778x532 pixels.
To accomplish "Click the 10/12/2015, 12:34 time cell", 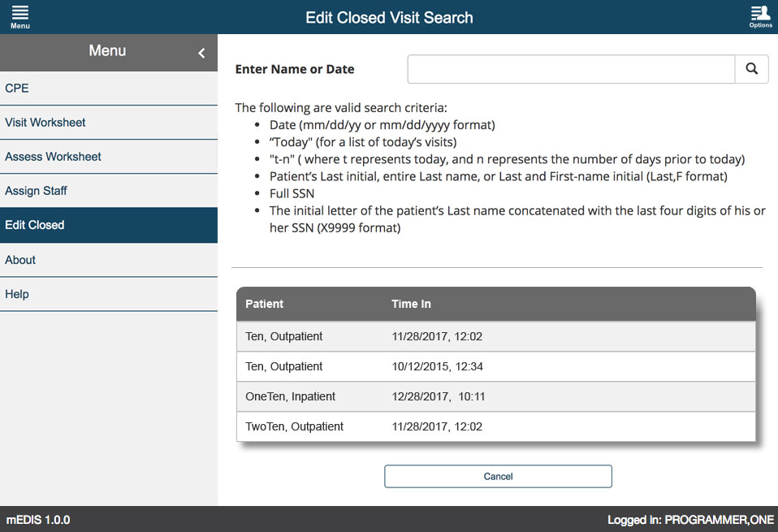I will pos(437,367).
